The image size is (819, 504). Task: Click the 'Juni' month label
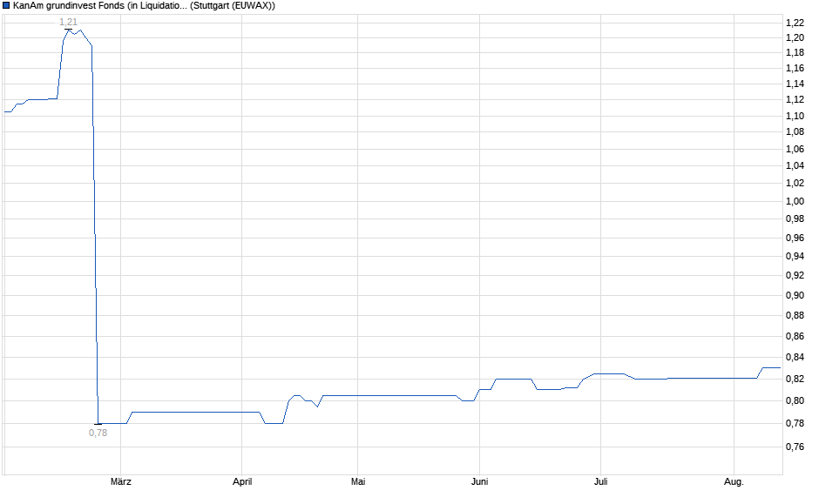click(479, 481)
